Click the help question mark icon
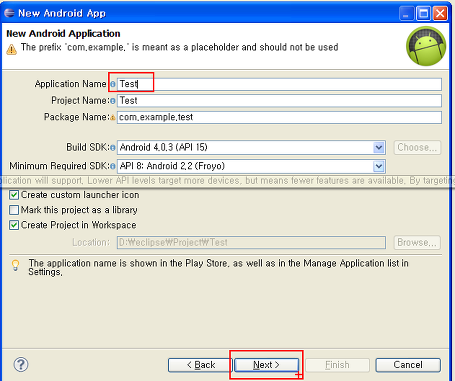455x381 pixels. coord(21,364)
